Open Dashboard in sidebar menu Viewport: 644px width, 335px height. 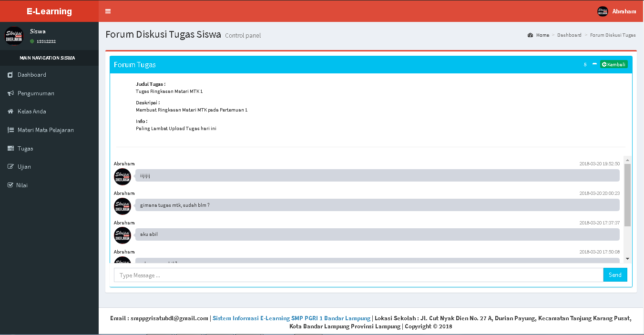click(x=49, y=75)
